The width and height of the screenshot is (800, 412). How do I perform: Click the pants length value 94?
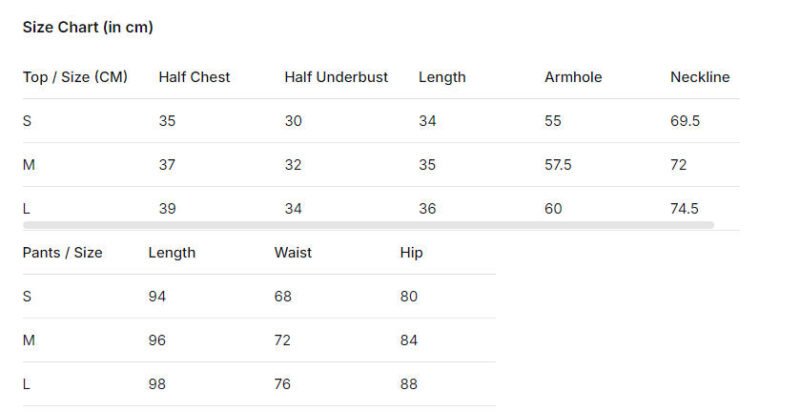[x=157, y=297]
